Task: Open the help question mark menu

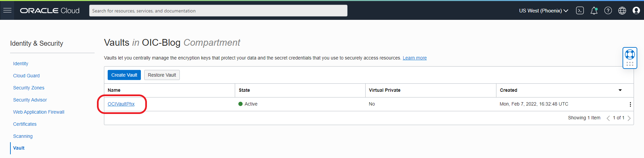Action: click(x=608, y=11)
